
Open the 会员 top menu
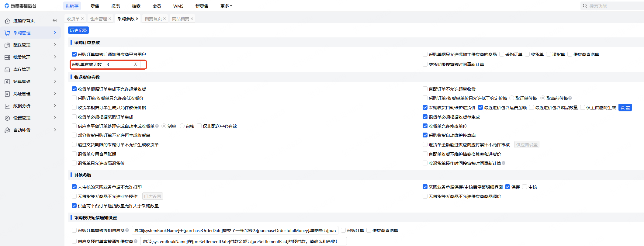tap(157, 6)
